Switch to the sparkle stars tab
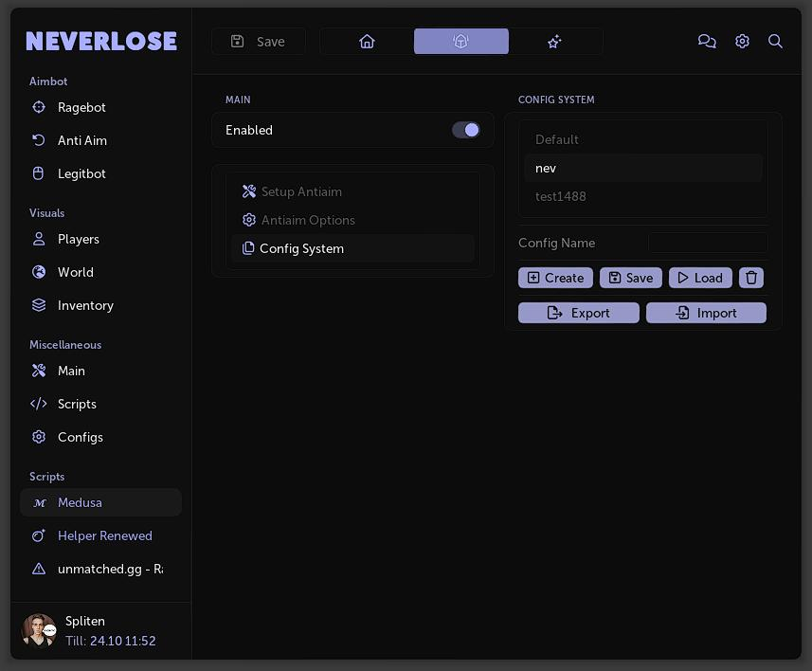Screen dimensions: 812x671 pyautogui.click(x=554, y=41)
